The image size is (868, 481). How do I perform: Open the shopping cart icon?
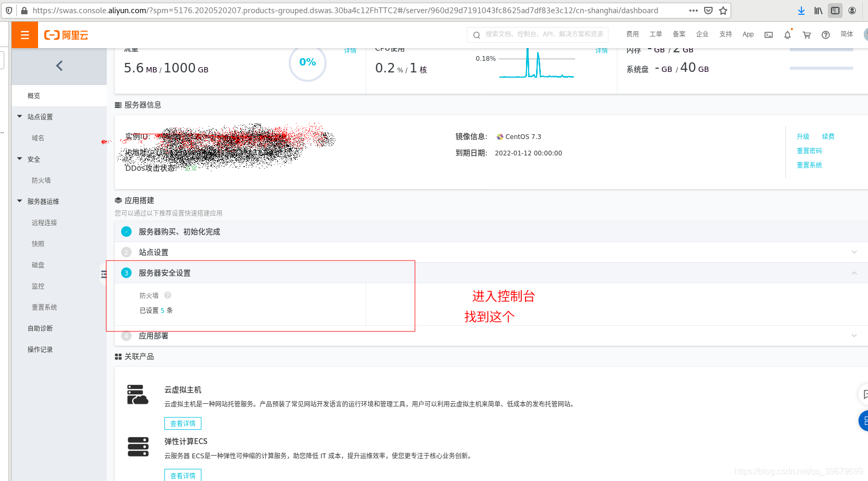807,35
